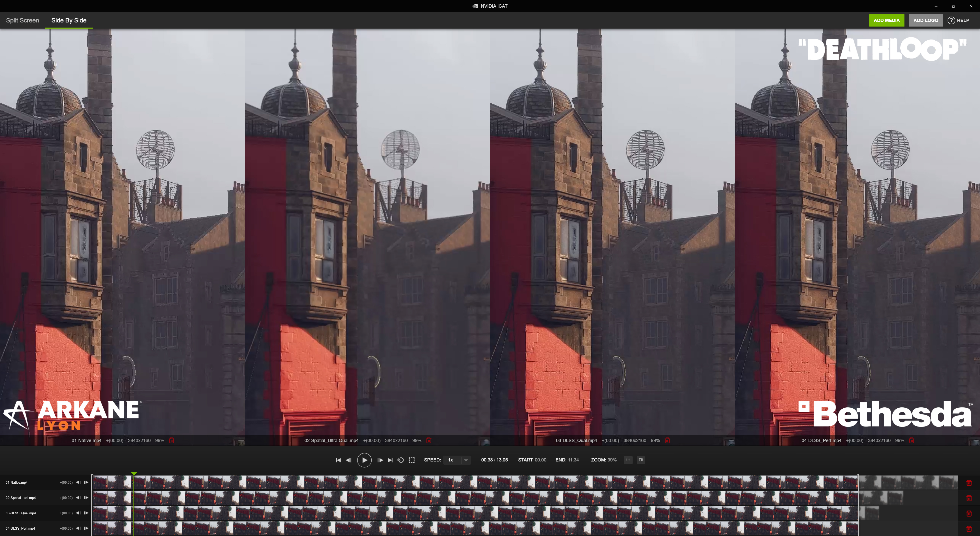
Task: Click the step forward frame button
Action: click(379, 460)
